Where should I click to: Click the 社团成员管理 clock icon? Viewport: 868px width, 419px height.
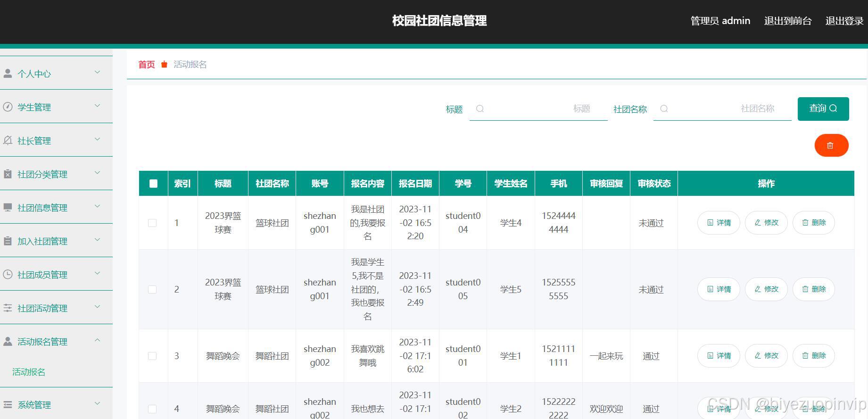coord(8,274)
